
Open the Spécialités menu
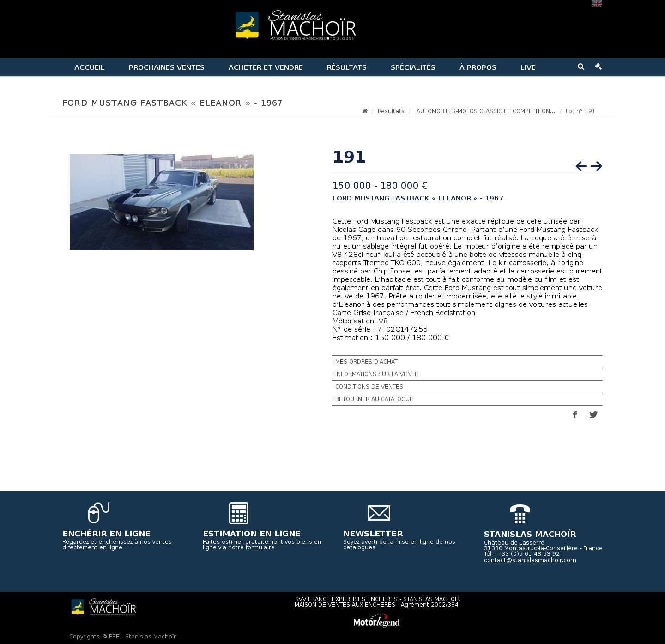click(x=413, y=67)
